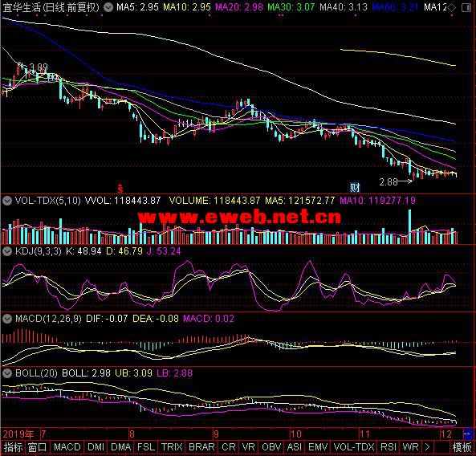This screenshot has width=476, height=456.
Task: Click the 窗口 button
Action: click(x=38, y=447)
